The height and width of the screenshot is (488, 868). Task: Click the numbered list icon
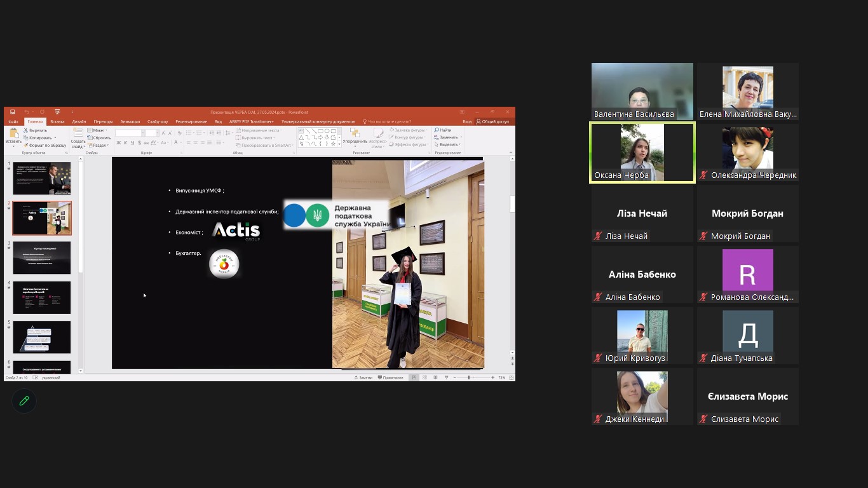(x=200, y=133)
